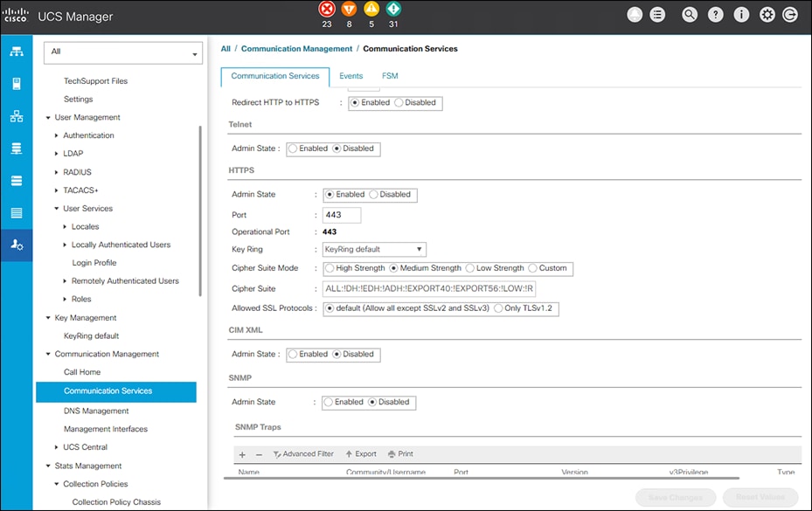Enable CIM XML admin state
Screen dimensions: 812x511
coord(293,354)
